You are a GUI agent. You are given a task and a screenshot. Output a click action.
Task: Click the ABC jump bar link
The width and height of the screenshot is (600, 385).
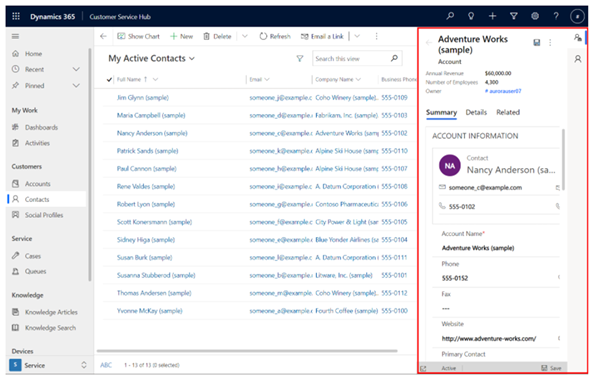point(106,365)
